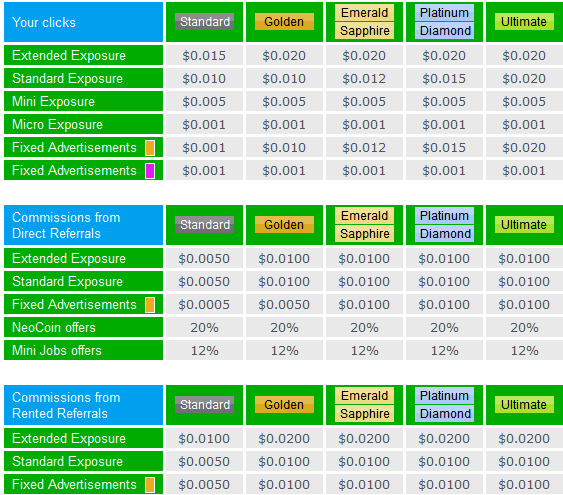Select Golden badge in Rented Referrals header
The image size is (563, 495).
click(x=284, y=405)
